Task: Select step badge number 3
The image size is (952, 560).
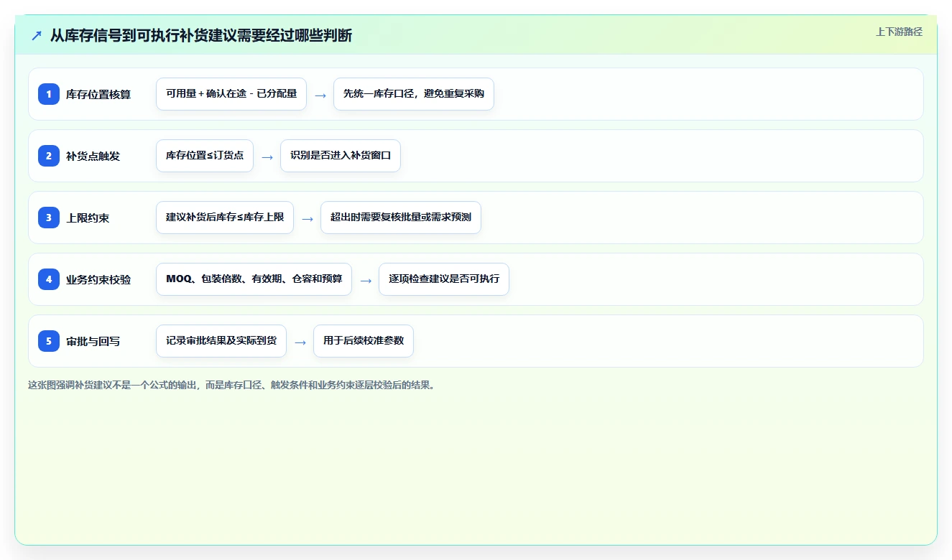Action: tap(49, 218)
